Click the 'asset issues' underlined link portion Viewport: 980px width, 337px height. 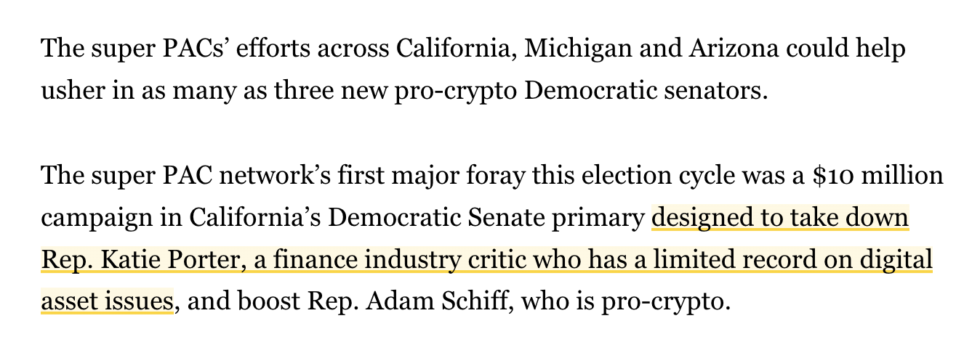pos(107,301)
